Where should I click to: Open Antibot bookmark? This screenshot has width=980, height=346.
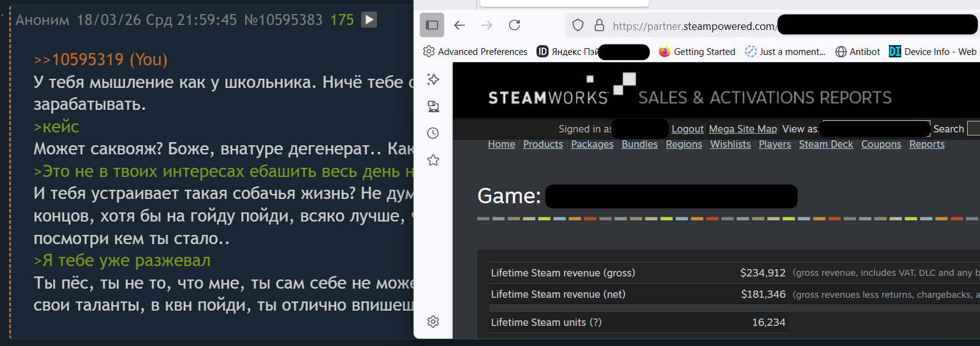858,52
